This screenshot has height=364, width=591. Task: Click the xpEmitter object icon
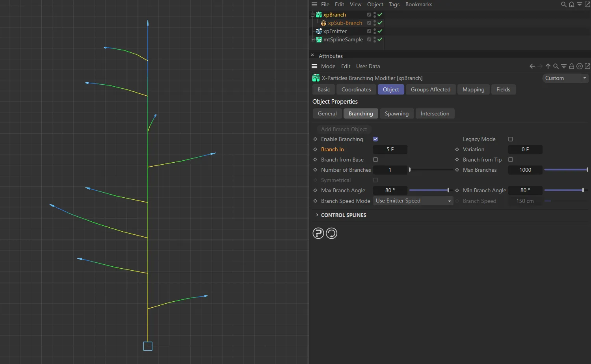(319, 31)
